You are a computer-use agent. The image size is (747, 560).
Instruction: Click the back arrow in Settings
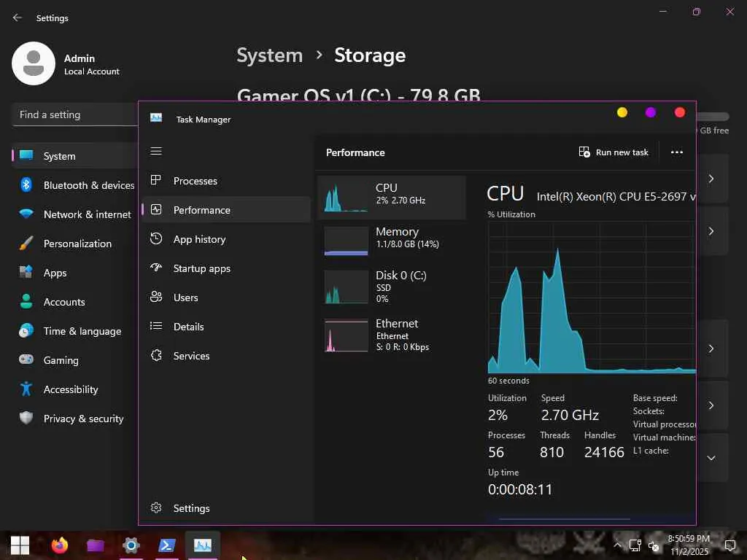(18, 17)
